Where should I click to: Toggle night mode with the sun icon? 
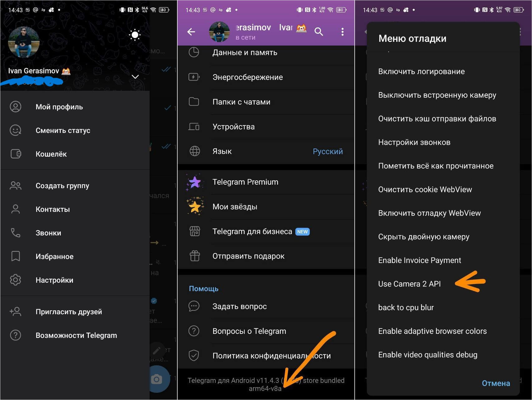click(x=135, y=35)
